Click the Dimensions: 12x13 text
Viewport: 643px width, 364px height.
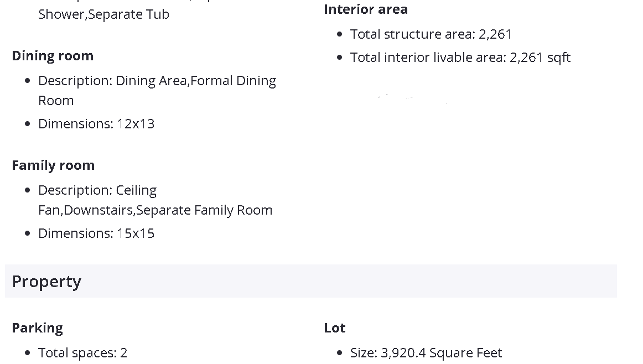pyautogui.click(x=96, y=123)
